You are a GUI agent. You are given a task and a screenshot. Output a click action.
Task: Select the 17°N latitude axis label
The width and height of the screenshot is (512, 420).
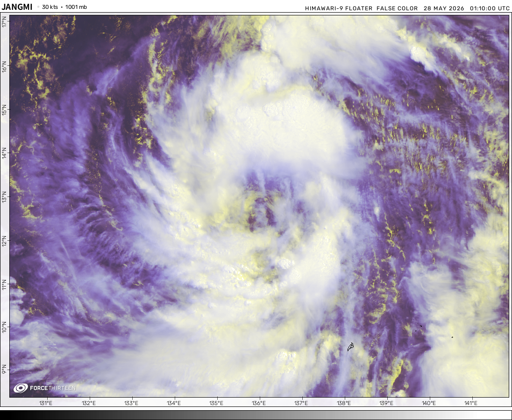pyautogui.click(x=4, y=22)
